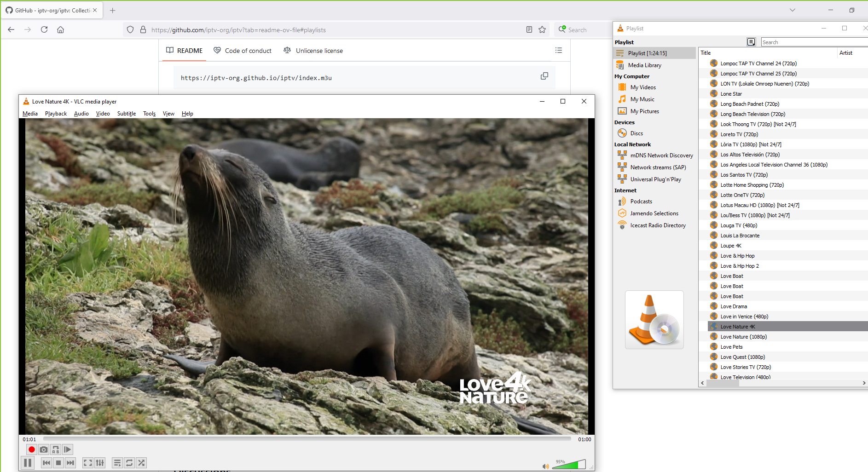Open My Music in the sidebar
The height and width of the screenshot is (472, 868).
click(x=655, y=99)
